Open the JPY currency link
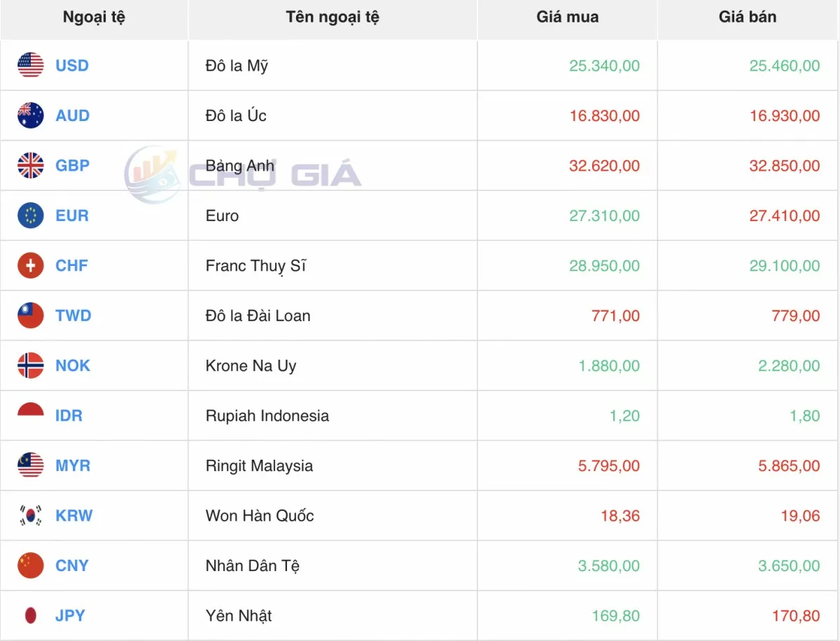The width and height of the screenshot is (840, 641). (70, 616)
